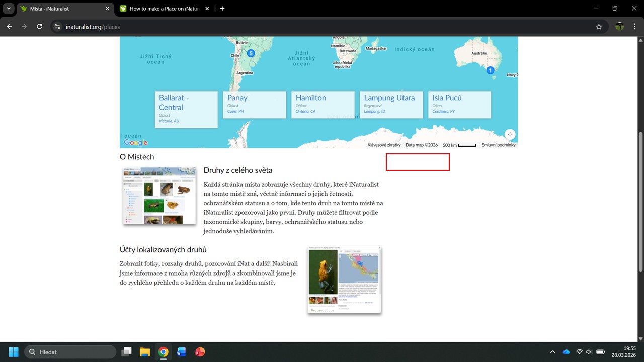The height and width of the screenshot is (362, 644).
Task: Expand the tab search dropdown
Action: click(9, 9)
